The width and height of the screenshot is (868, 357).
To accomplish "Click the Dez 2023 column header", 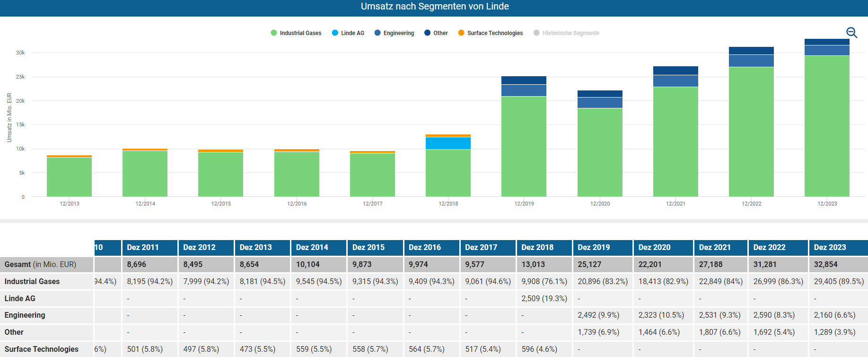I will (838, 248).
